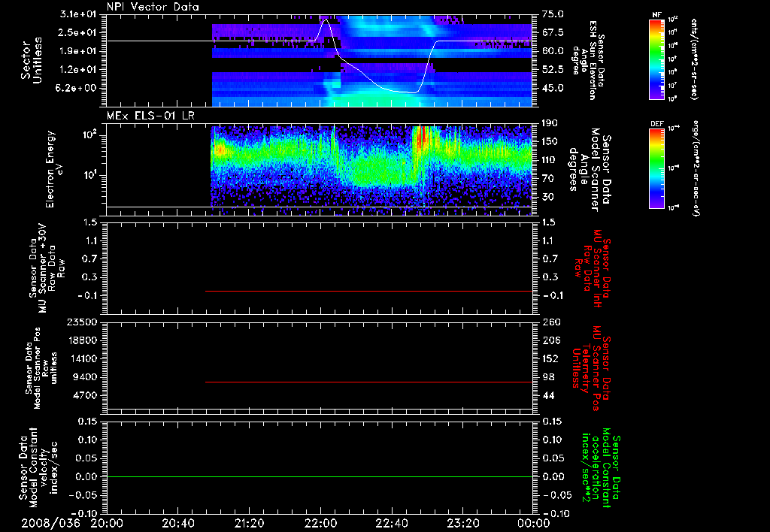Viewport: 770px width, 532px height.
Task: Select the 'NPI Vector Data' panel title
Action: coord(153,7)
